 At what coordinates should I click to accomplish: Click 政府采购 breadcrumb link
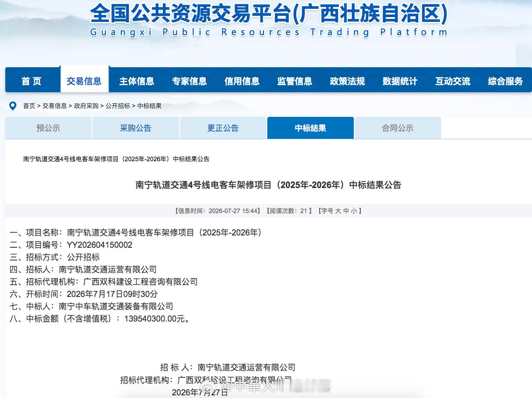click(86, 106)
